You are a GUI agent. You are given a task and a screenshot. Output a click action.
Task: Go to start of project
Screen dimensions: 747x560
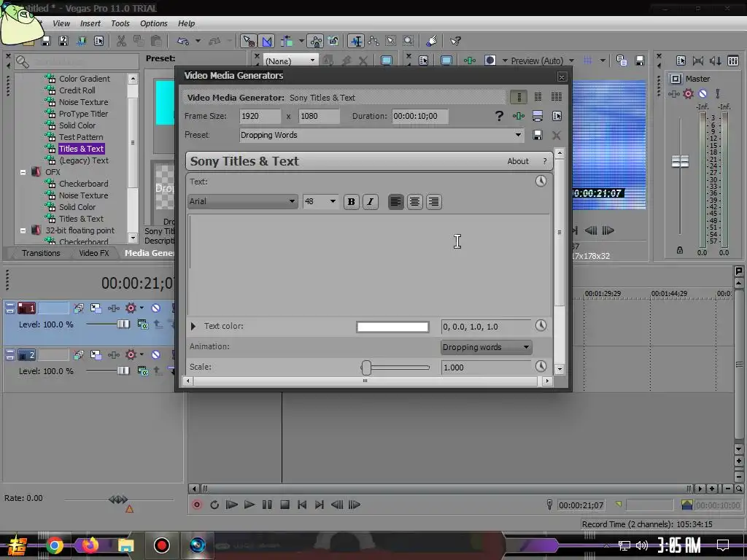[x=302, y=505]
